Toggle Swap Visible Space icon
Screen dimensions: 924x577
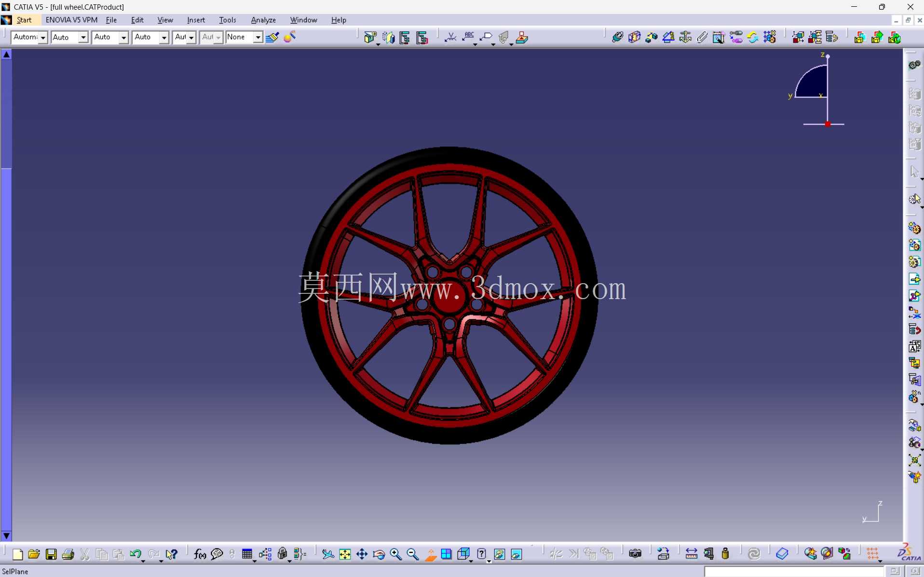(x=516, y=554)
